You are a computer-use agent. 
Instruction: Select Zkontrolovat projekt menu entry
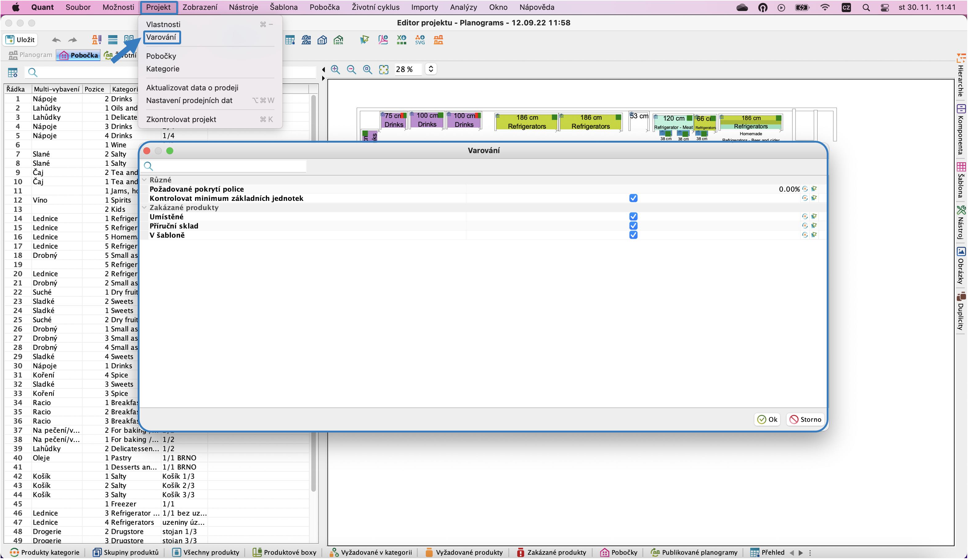(209, 119)
